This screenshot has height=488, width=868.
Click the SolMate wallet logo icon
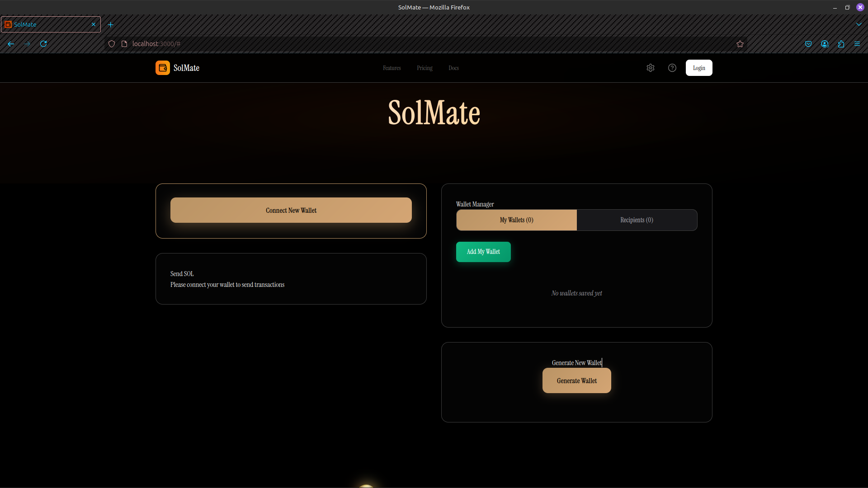tap(163, 68)
